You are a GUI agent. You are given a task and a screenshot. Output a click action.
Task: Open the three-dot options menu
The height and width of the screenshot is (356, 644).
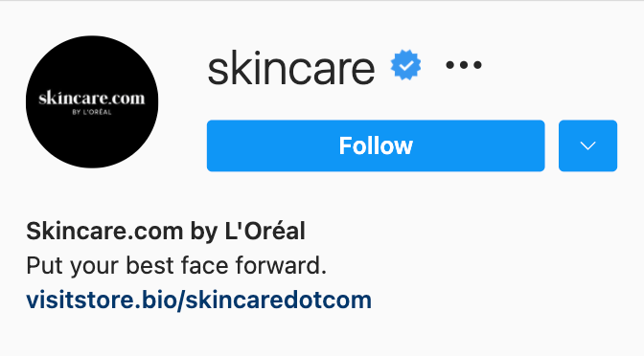[x=464, y=65]
